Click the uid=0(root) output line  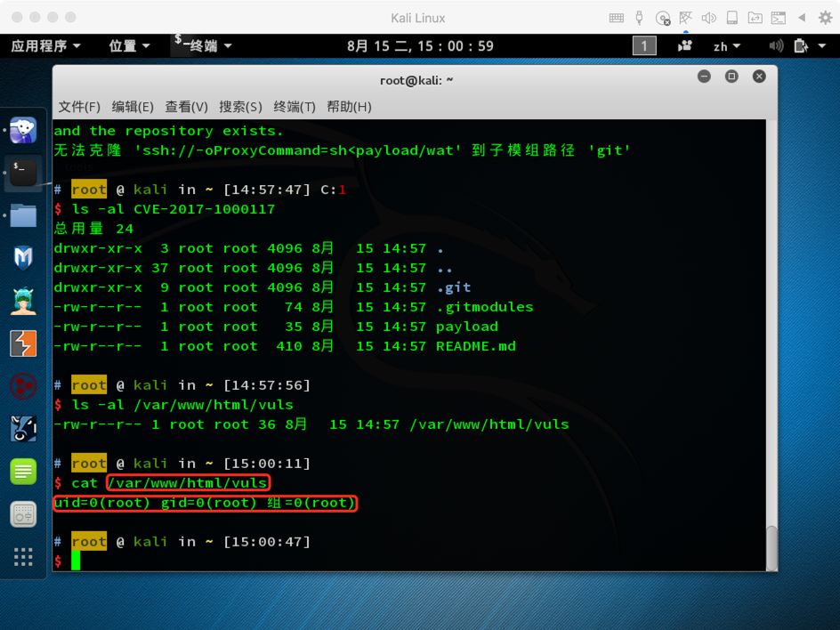(206, 503)
